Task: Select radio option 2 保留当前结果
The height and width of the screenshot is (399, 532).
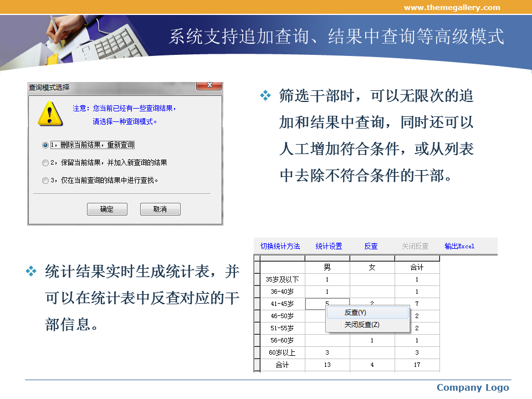Action: coord(45,163)
